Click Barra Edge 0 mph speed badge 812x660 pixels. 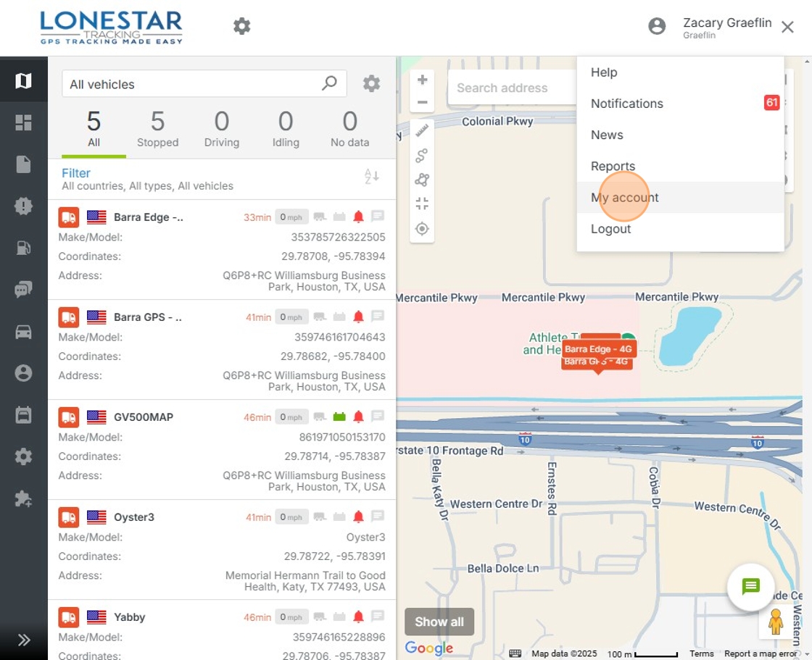(x=291, y=217)
